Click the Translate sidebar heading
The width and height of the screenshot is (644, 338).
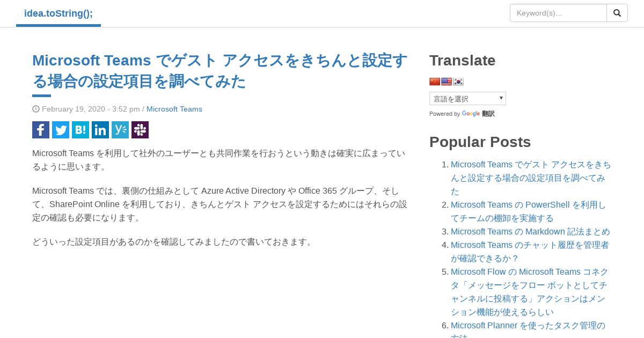point(462,60)
